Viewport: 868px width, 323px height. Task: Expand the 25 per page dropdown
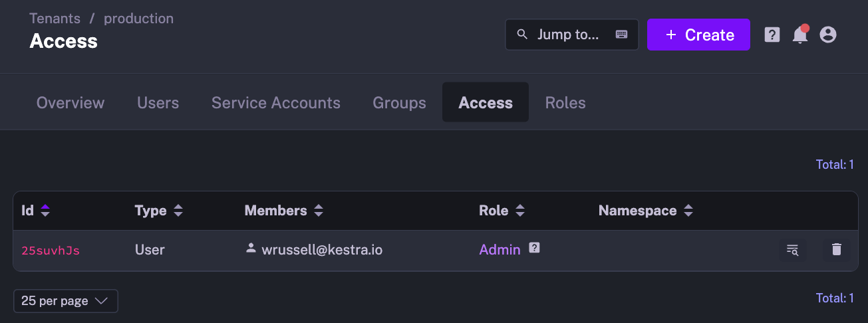click(x=65, y=301)
